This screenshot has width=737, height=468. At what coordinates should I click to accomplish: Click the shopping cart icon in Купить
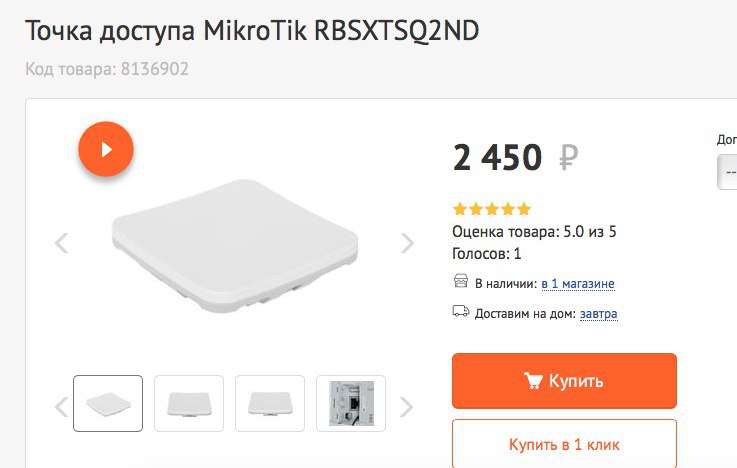coord(533,381)
